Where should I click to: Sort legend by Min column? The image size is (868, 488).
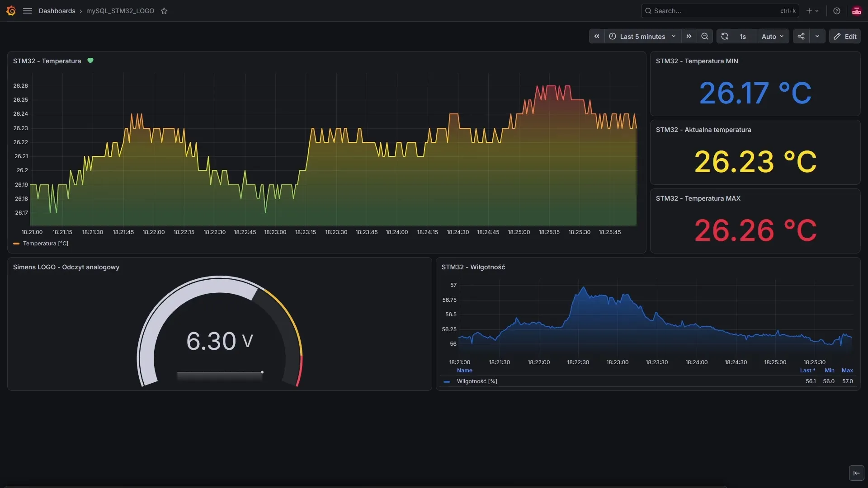tap(830, 371)
